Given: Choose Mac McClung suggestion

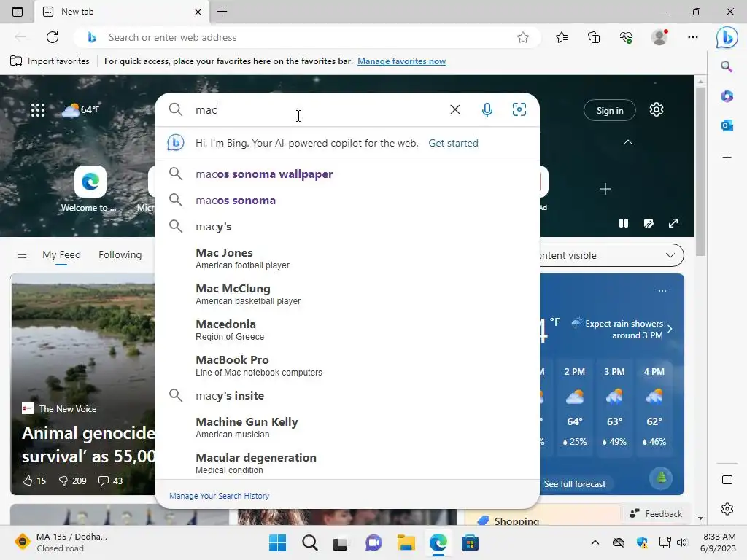Looking at the screenshot, I should [x=347, y=294].
